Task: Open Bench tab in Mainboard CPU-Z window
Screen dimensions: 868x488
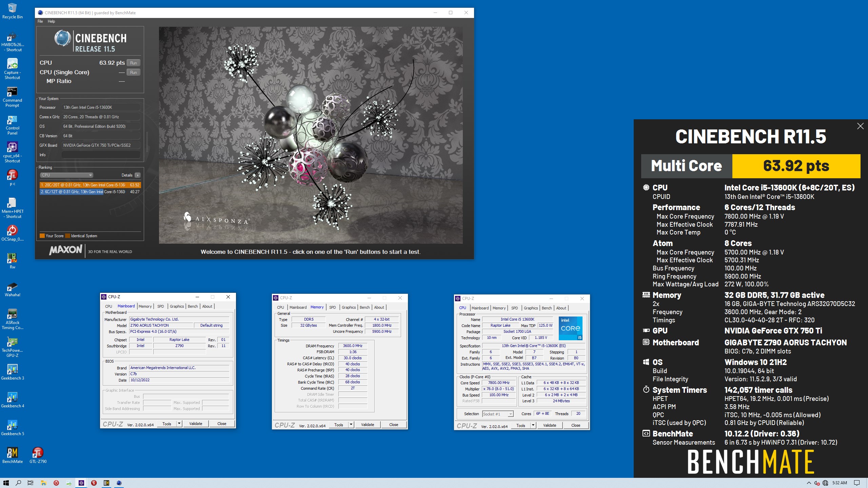Action: coord(193,306)
